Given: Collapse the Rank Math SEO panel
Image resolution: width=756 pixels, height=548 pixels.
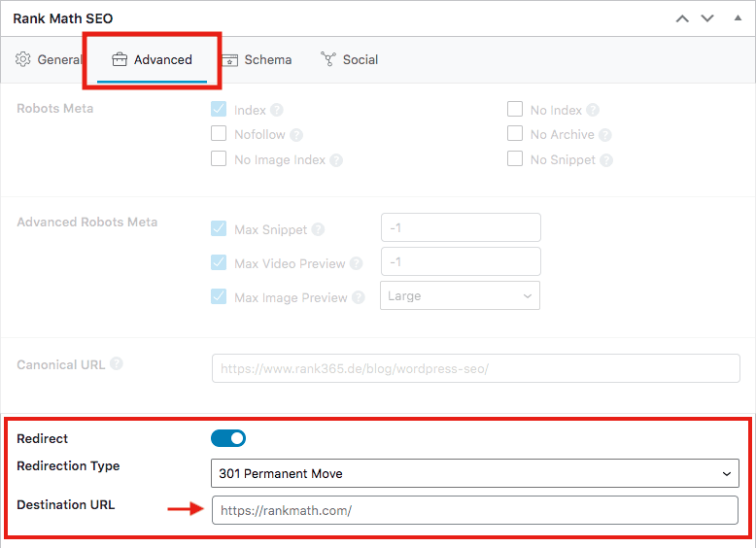Looking at the screenshot, I should 738,18.
